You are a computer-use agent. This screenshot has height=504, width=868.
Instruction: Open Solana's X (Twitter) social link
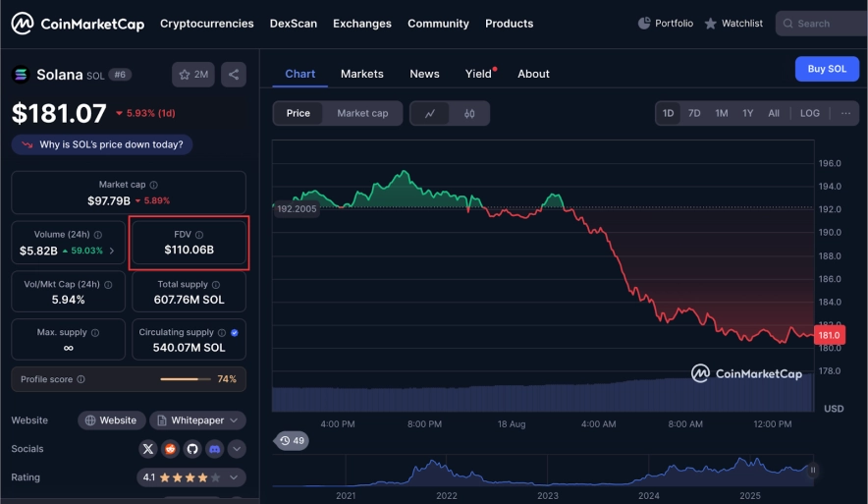(x=148, y=449)
